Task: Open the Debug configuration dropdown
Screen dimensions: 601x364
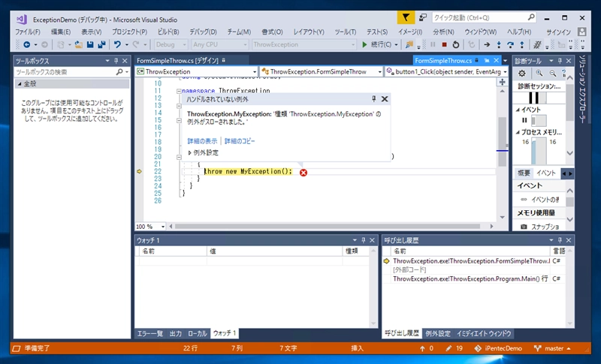Action: [171, 45]
